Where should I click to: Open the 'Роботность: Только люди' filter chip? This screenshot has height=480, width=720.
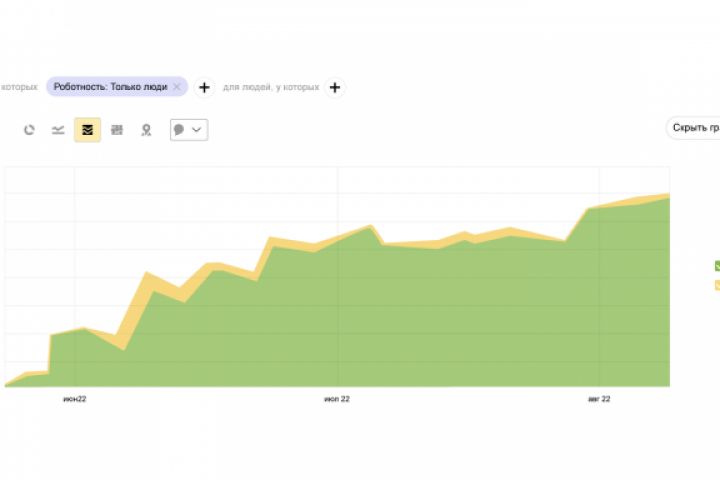(110, 87)
